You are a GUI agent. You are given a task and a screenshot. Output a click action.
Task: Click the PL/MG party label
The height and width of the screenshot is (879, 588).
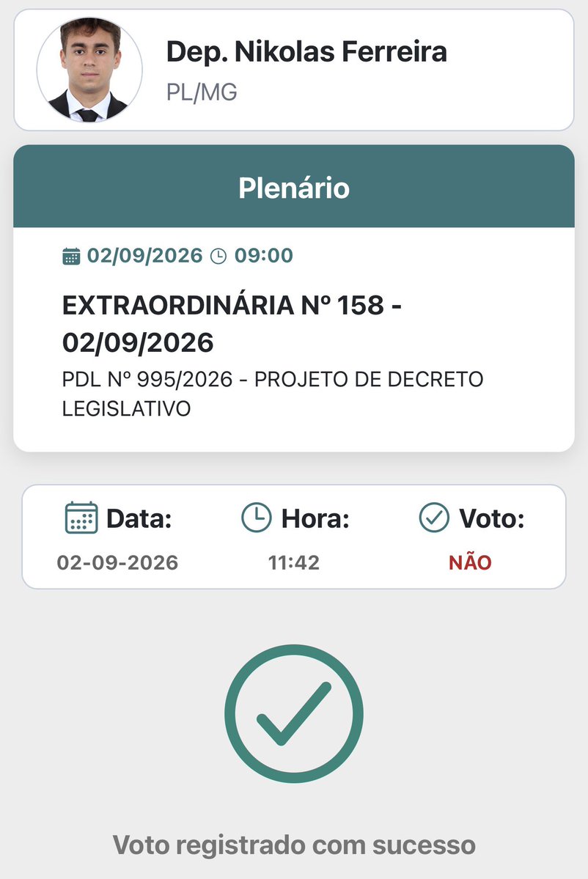pyautogui.click(x=202, y=92)
